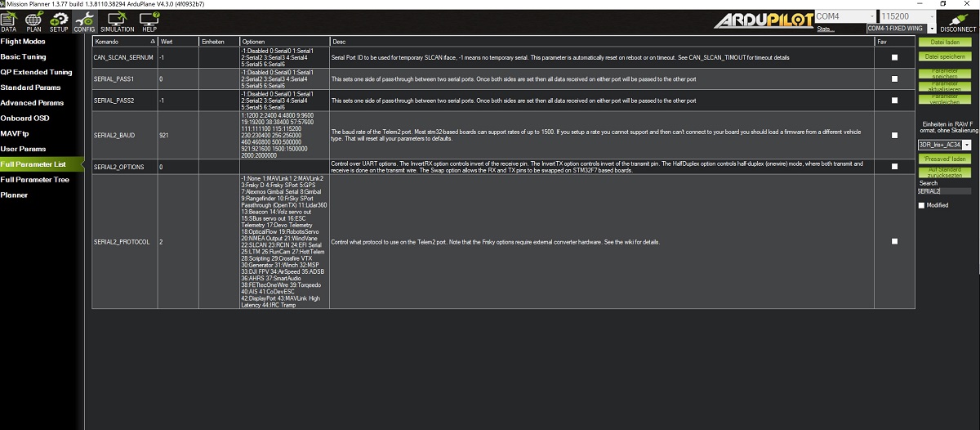Screen dimensions: 980x430
Task: Toggle Fav checkbox for SERIAL2_OPTIONS
Action: pos(894,166)
